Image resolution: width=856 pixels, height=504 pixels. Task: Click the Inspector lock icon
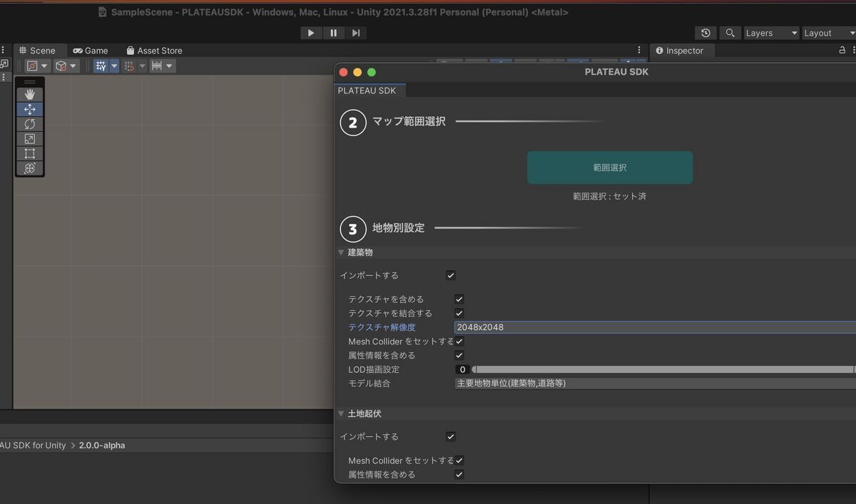(842, 51)
